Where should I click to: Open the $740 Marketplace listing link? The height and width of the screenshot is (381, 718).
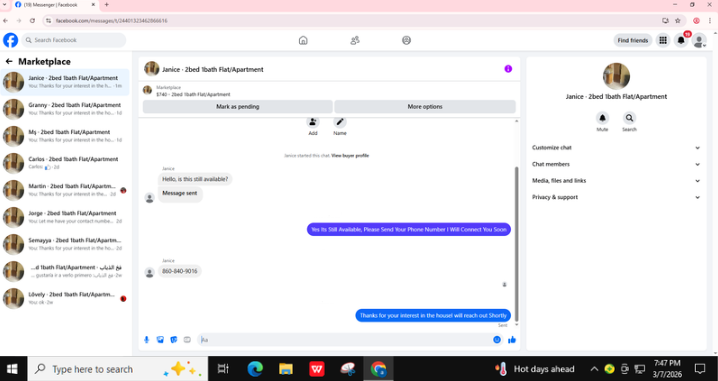coord(193,94)
